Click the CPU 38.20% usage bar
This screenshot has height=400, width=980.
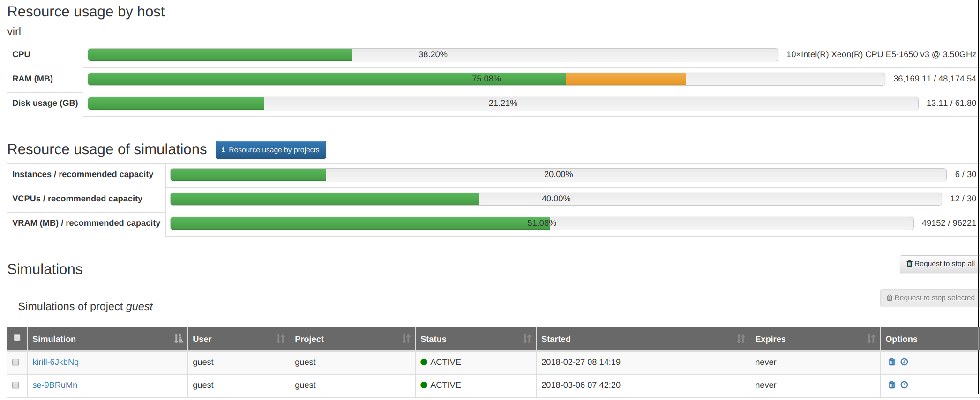433,55
